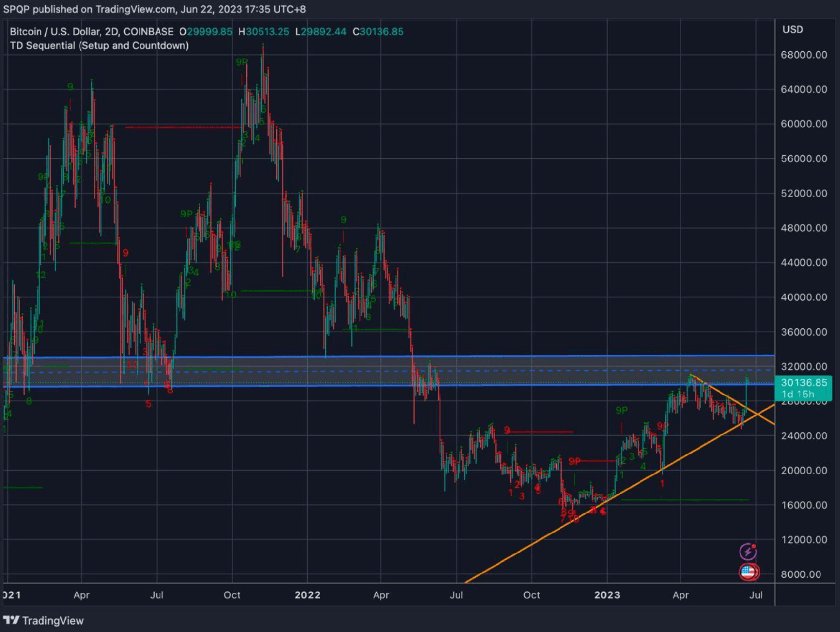
Task: Select the O29999.85 open value text
Action: pos(205,31)
